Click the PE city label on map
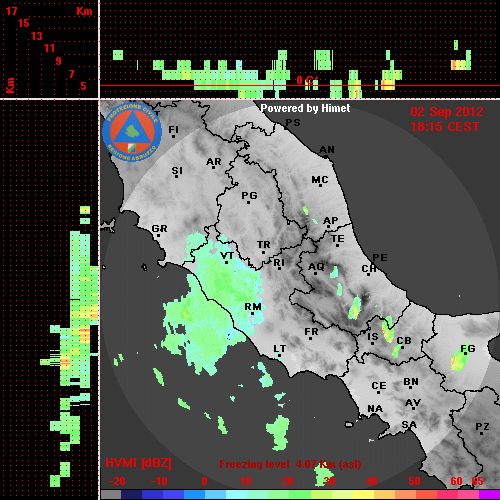 [x=380, y=257]
